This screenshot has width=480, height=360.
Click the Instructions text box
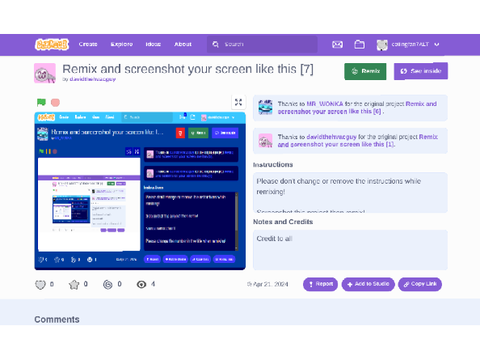pos(350,192)
